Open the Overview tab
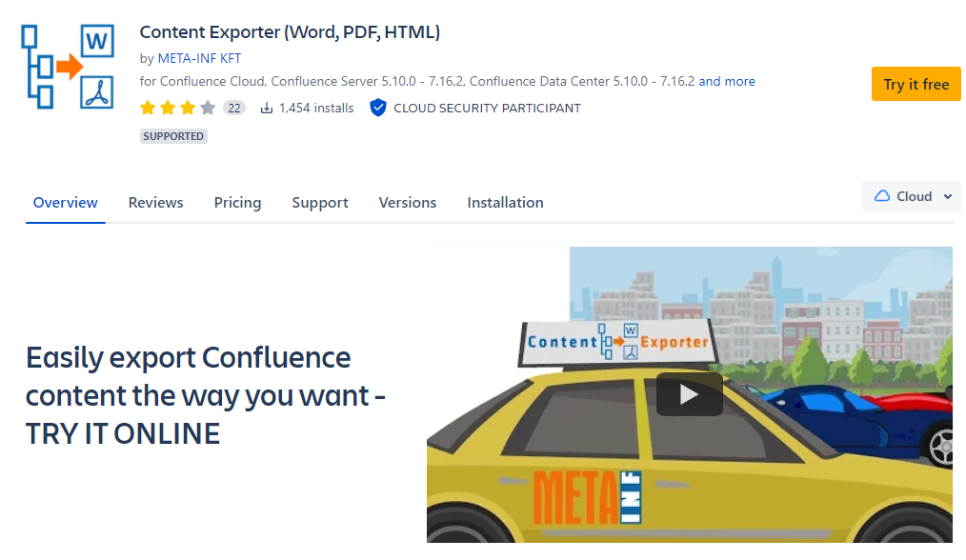The width and height of the screenshot is (966, 560). 66,203
